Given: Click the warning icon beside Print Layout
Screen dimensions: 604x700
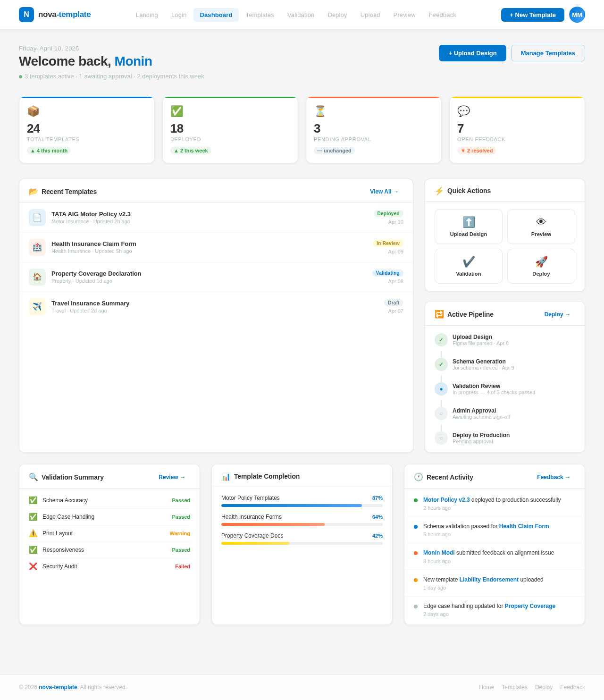Looking at the screenshot, I should 33,533.
